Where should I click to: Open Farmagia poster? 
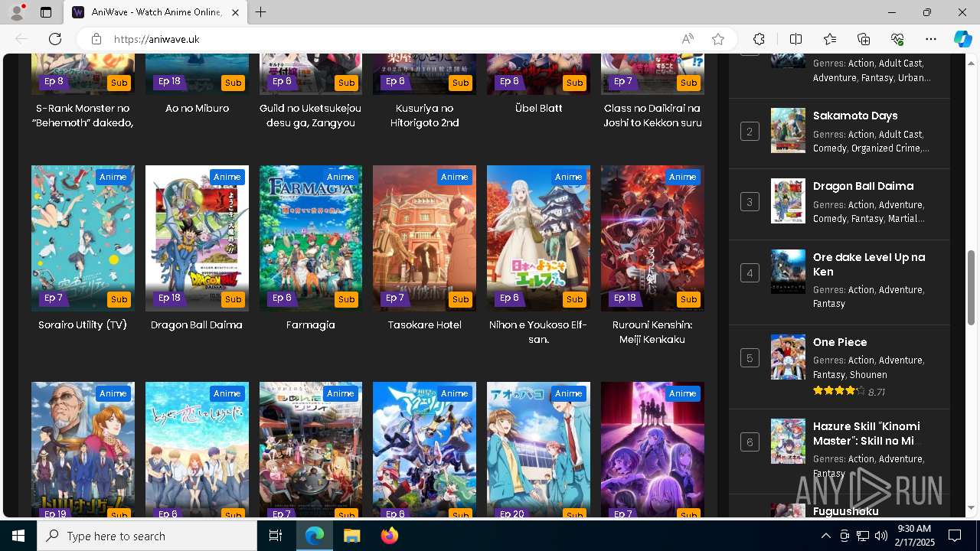311,238
